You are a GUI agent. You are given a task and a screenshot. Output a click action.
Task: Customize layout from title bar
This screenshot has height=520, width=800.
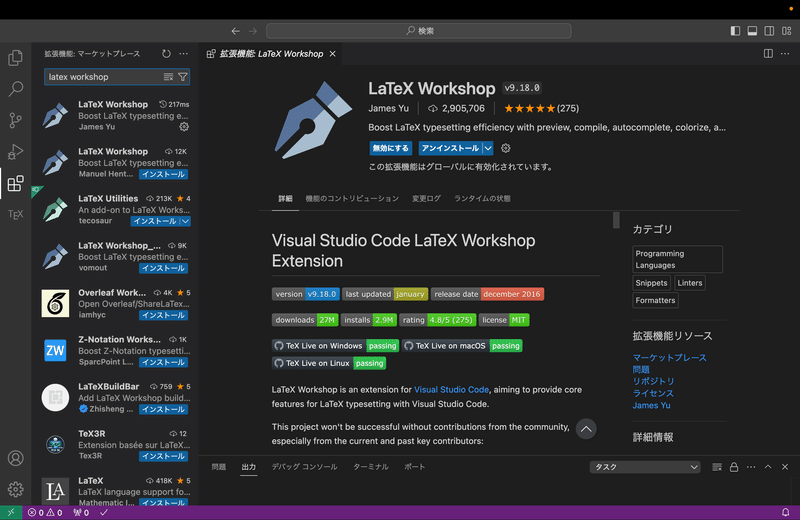(786, 31)
